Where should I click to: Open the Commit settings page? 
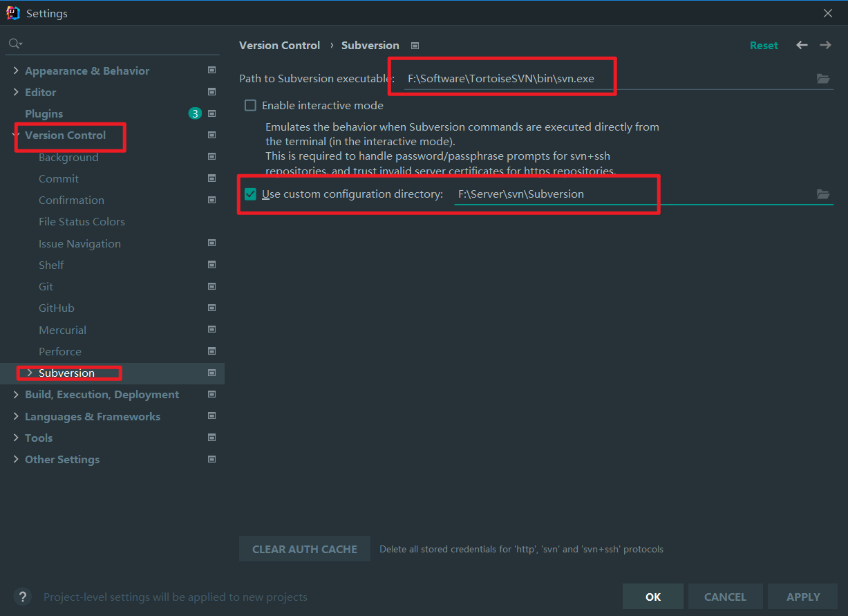59,178
